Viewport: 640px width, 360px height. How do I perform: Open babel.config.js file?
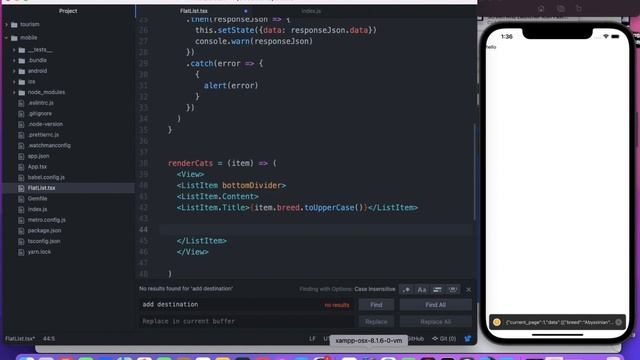coord(46,177)
